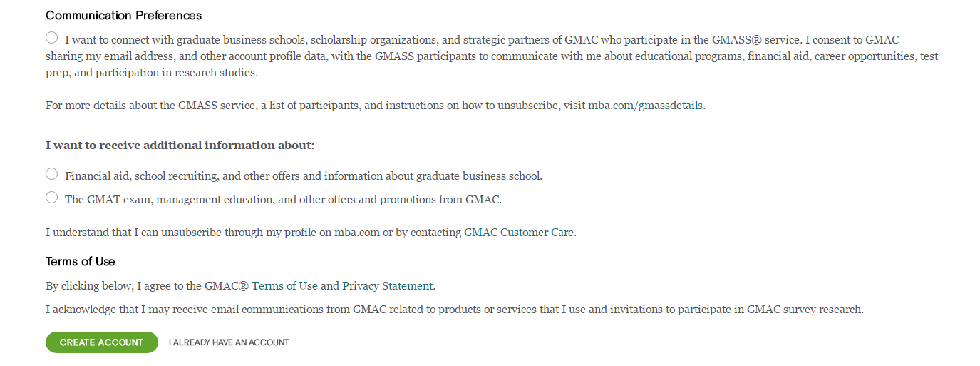Click the bold additional information prompt text
This screenshot has width=980, height=366.
click(x=180, y=146)
